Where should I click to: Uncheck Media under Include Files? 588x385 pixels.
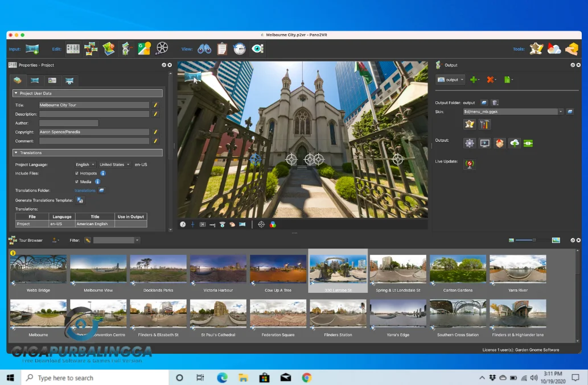[77, 181]
